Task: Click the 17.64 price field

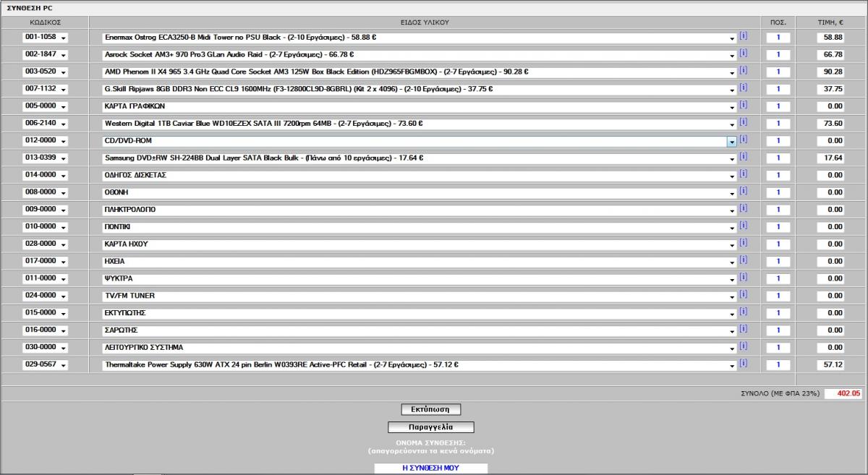Action: [830, 158]
